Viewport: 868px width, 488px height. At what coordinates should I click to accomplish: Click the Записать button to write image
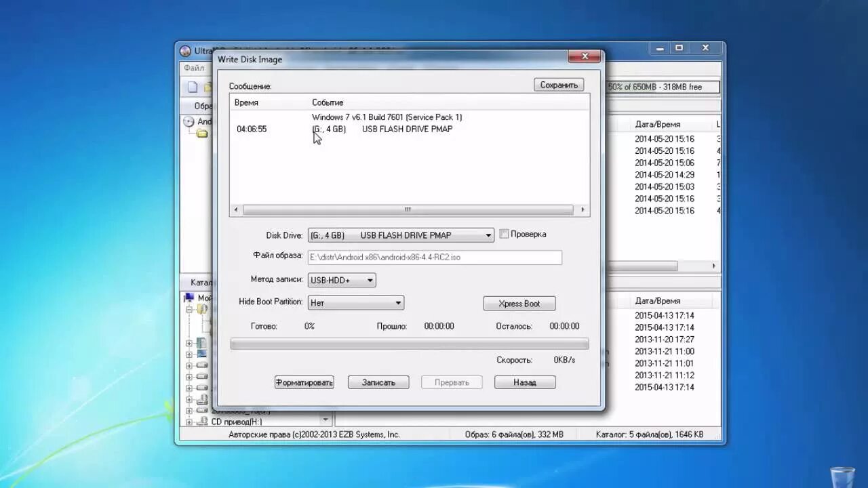click(378, 382)
